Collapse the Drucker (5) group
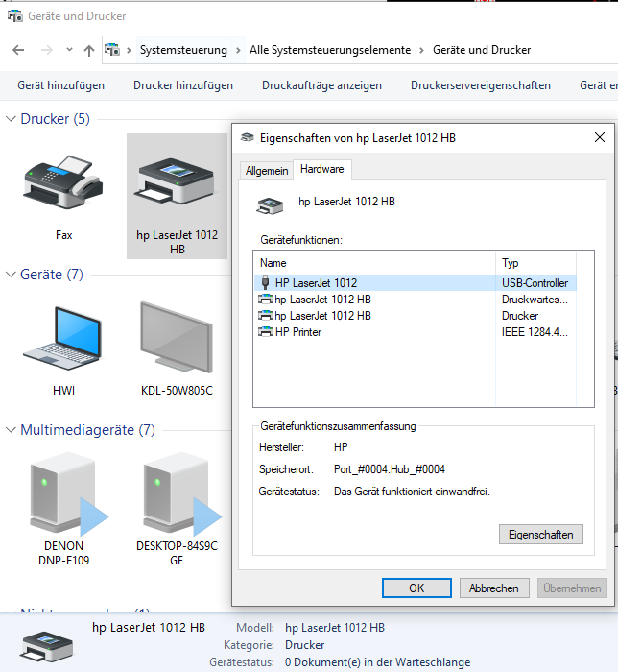The height and width of the screenshot is (672, 618). coord(12,119)
